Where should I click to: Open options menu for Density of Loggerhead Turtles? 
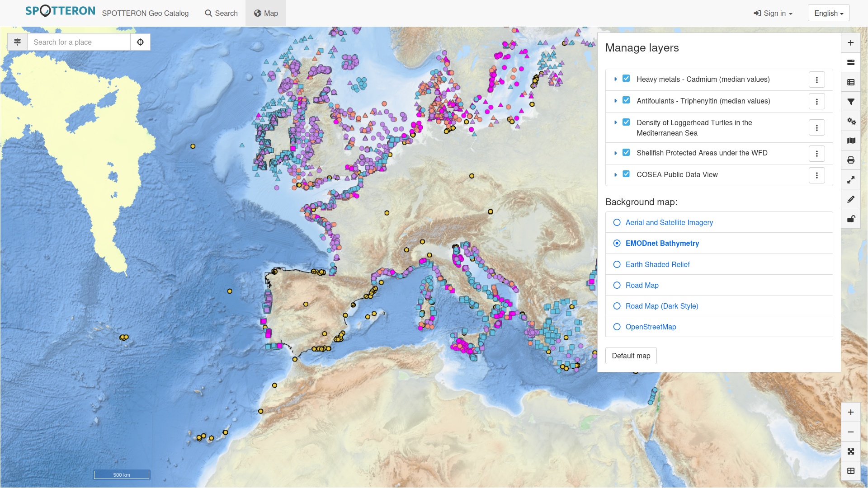click(816, 127)
